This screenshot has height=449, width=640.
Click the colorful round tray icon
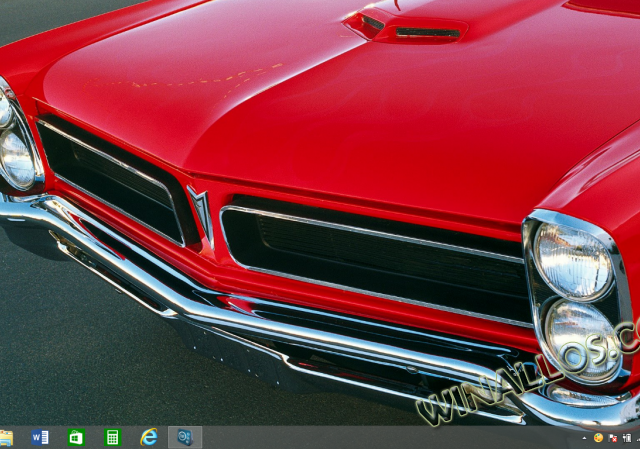[598, 438]
